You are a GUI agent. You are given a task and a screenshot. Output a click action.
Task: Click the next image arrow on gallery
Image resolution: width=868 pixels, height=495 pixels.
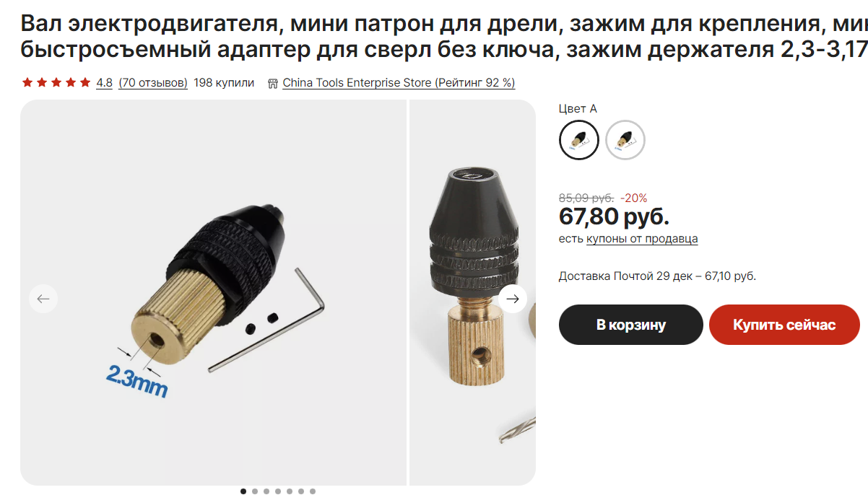(x=513, y=299)
